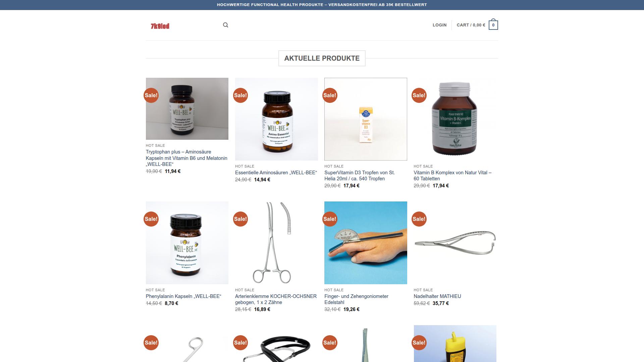View the Arterienklemme KOCHER-OCHSNER product image
This screenshot has height=362, width=644.
coord(276,243)
